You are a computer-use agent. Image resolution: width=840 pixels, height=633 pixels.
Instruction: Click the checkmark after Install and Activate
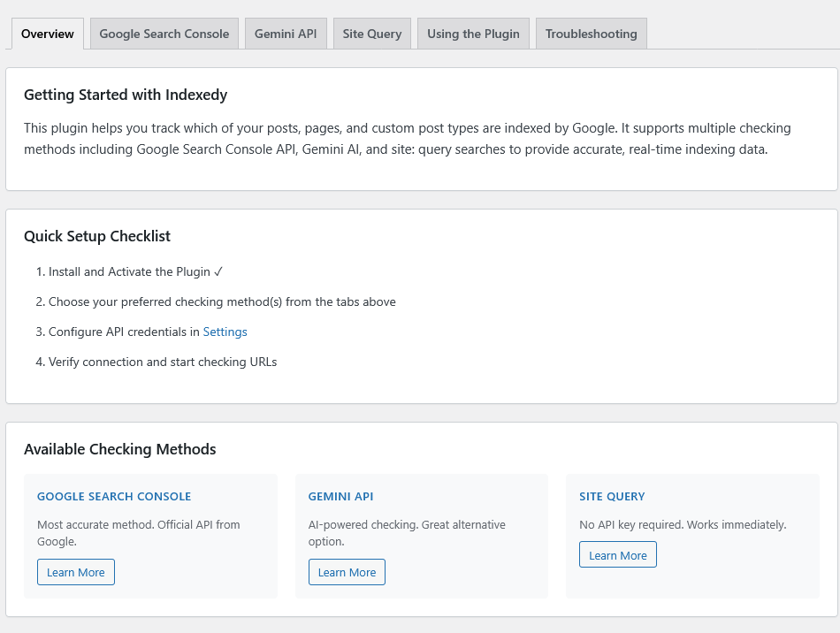(x=218, y=271)
